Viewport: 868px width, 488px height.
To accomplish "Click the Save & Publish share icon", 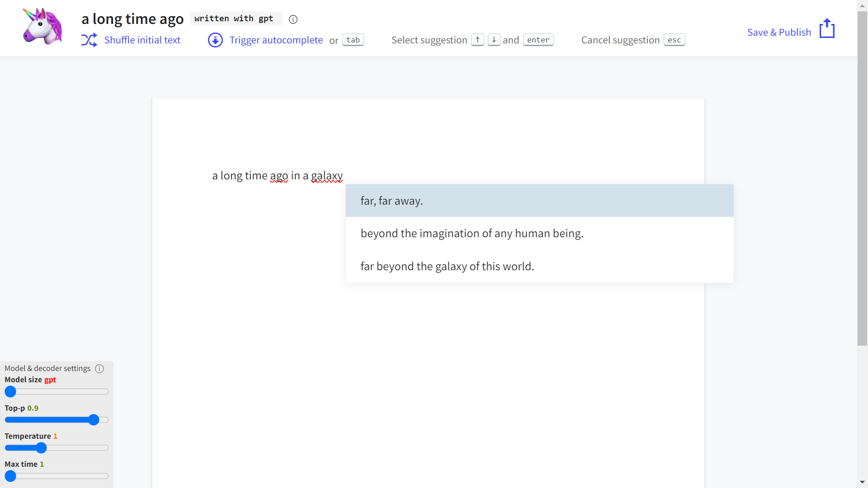I will click(827, 28).
